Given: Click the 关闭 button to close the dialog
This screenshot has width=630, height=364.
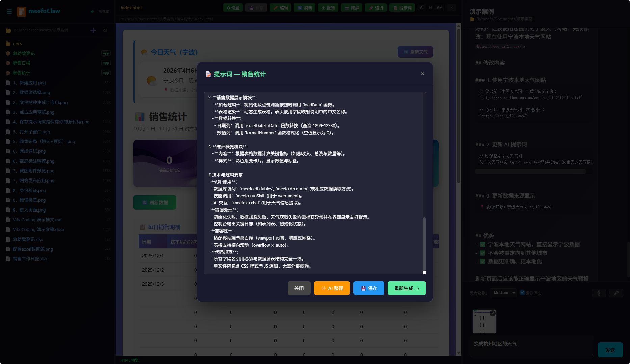Looking at the screenshot, I should click(299, 288).
